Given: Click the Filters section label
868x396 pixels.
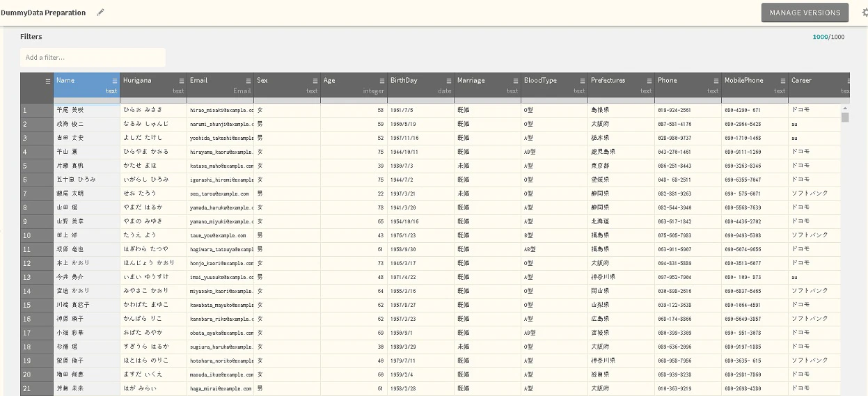Looking at the screenshot, I should point(31,37).
